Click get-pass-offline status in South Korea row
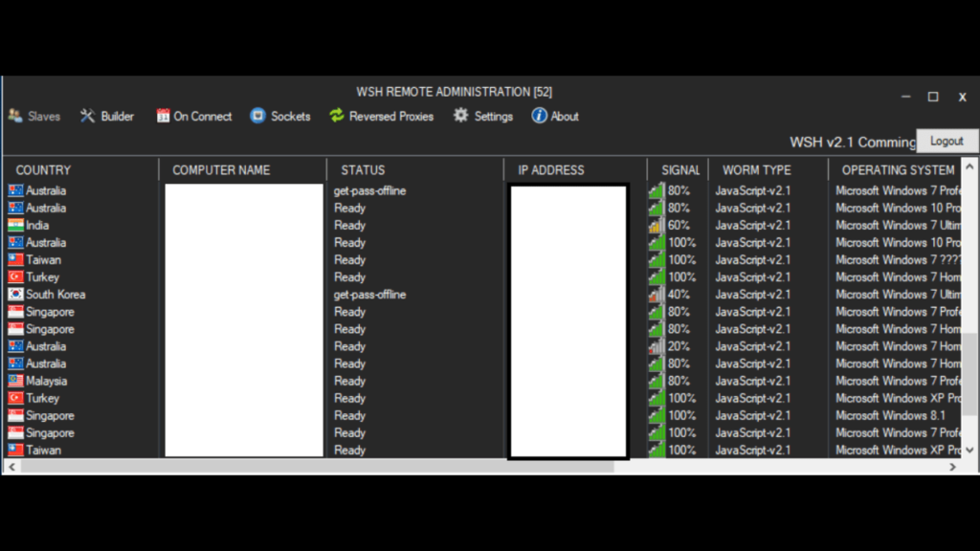980x551 pixels. coord(370,295)
